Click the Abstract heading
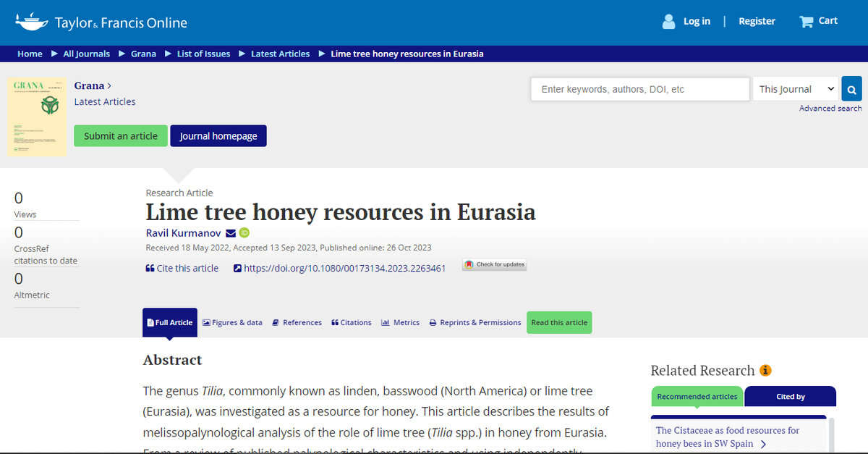This screenshot has height=454, width=868. pos(172,360)
